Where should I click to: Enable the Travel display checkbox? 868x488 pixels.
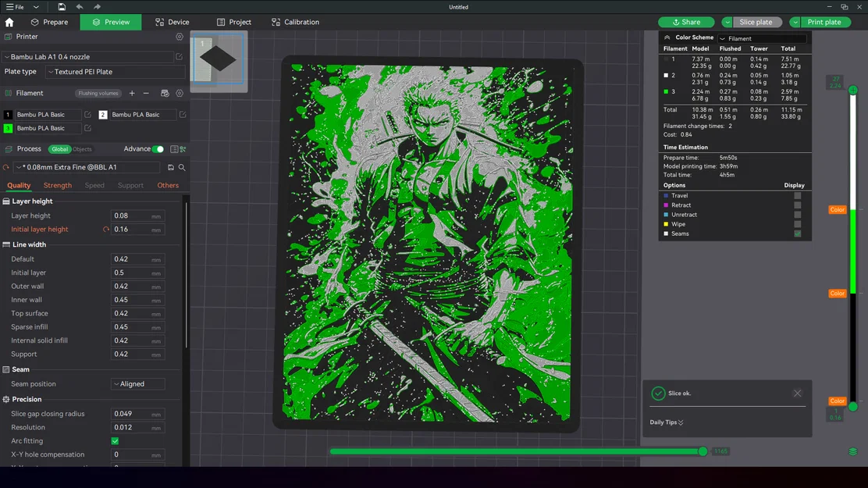tap(798, 195)
